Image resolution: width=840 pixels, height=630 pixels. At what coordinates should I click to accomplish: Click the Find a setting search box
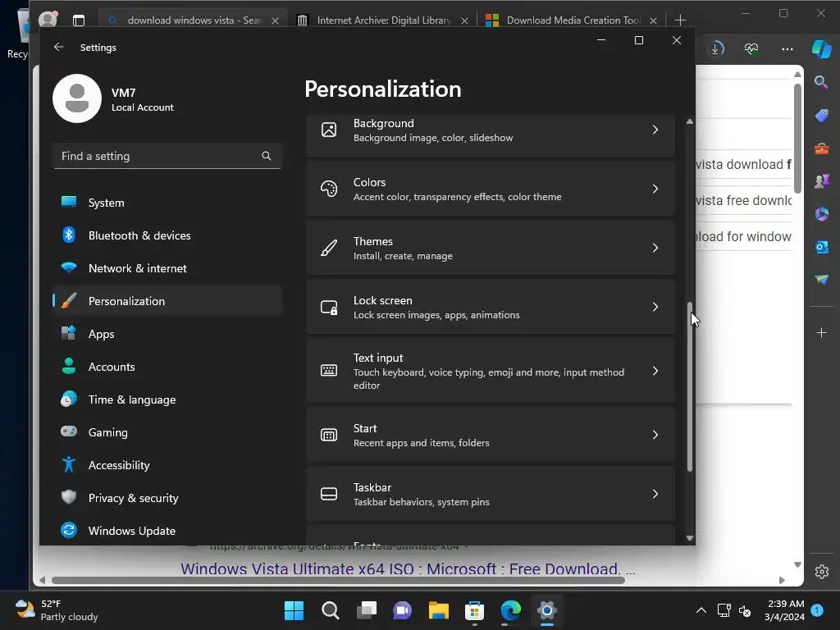click(x=167, y=156)
